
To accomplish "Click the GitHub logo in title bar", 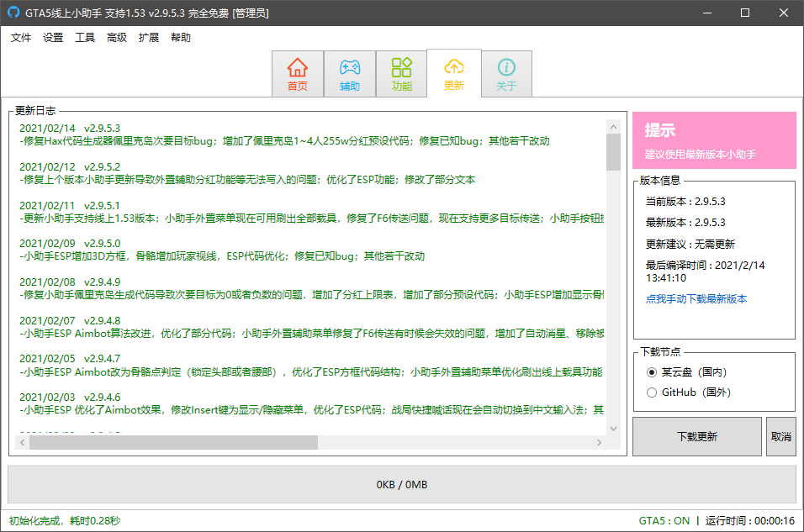I will (13, 13).
